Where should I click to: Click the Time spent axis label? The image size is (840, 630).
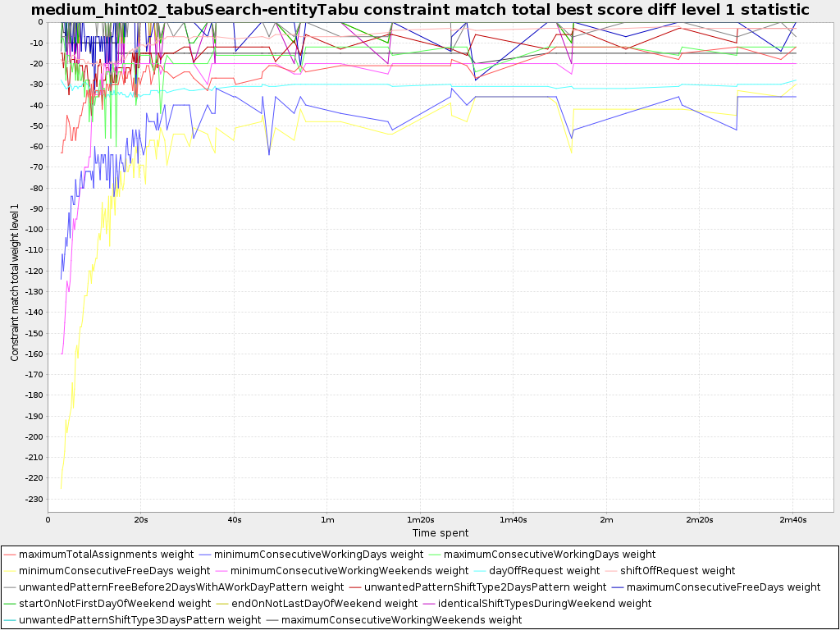coord(439,532)
